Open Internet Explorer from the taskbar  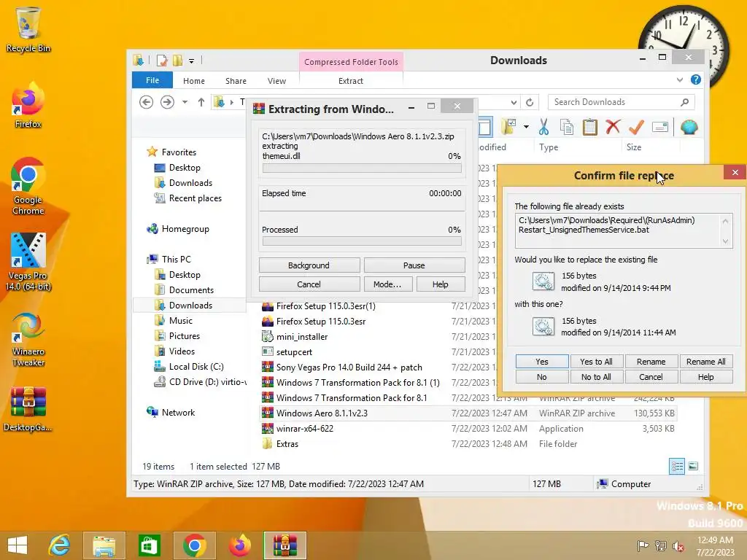[x=60, y=545]
